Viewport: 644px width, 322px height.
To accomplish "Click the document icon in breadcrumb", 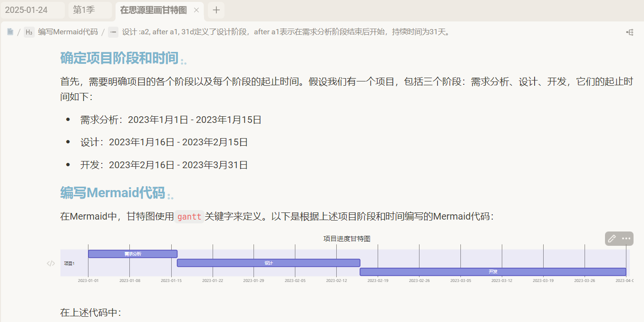I will coord(10,32).
